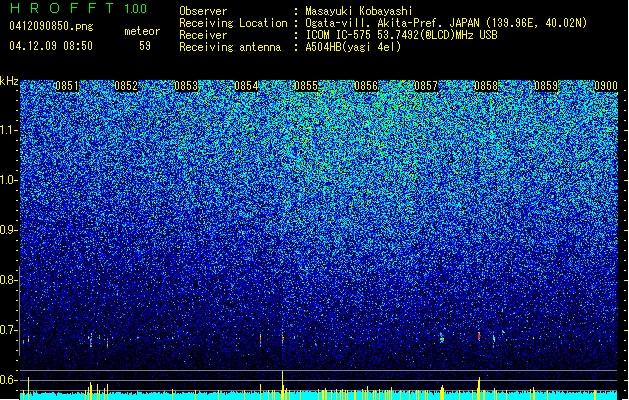This screenshot has width=629, height=400.
Task: Click the Receiver field label
Action: tap(203, 35)
